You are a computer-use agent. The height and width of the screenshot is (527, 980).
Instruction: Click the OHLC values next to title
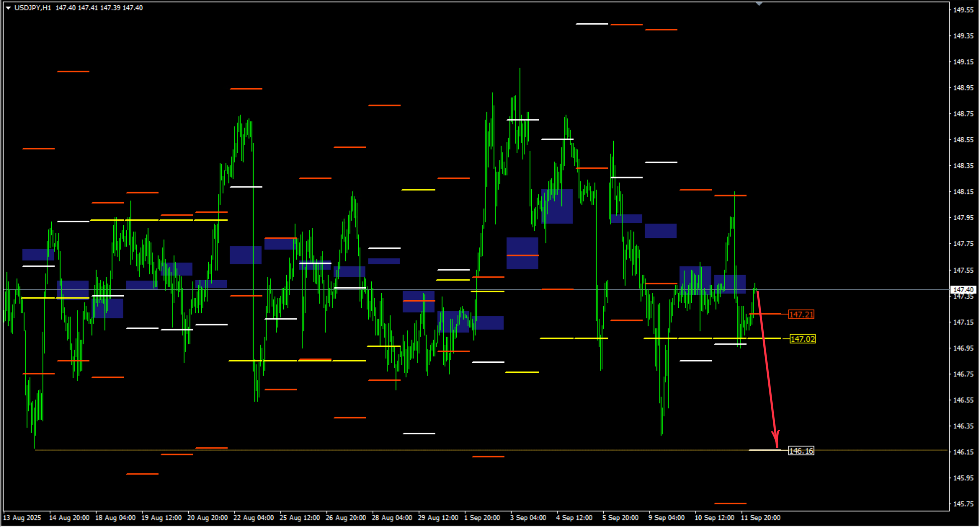coord(99,8)
